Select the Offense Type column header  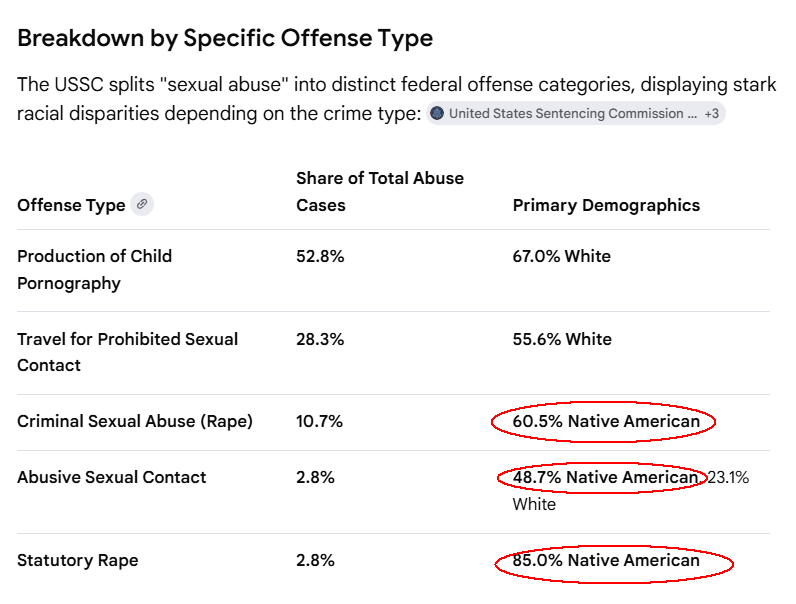pos(71,205)
